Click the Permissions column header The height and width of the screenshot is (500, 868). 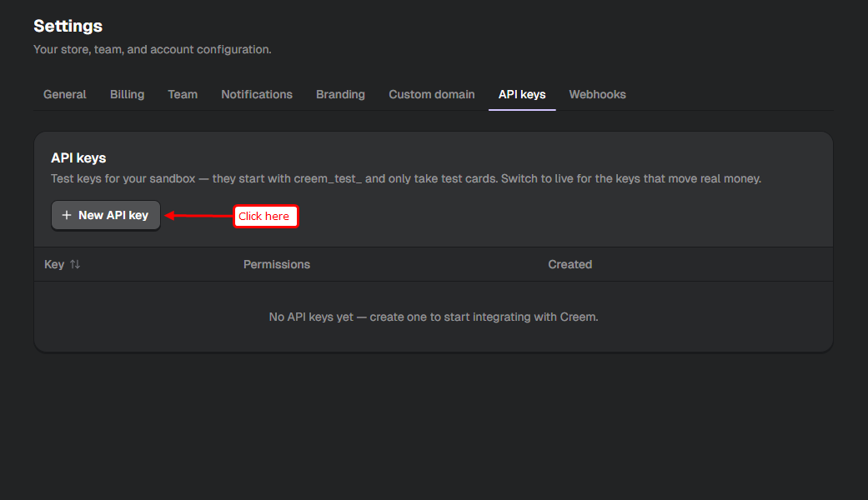277,264
